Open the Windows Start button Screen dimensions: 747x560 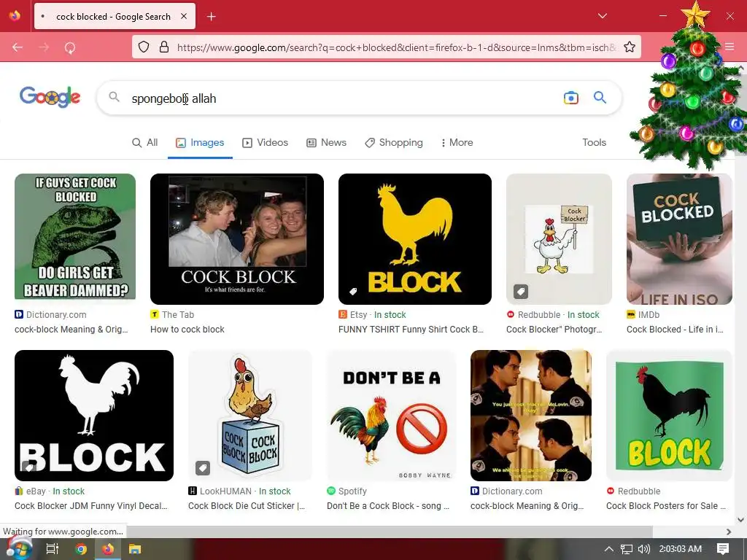19,549
